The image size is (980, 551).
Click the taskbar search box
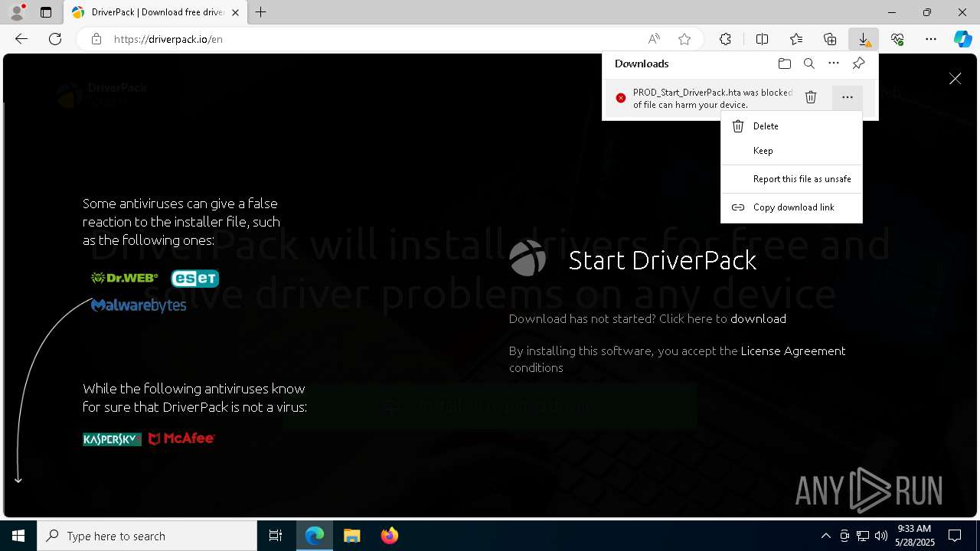[x=147, y=536]
